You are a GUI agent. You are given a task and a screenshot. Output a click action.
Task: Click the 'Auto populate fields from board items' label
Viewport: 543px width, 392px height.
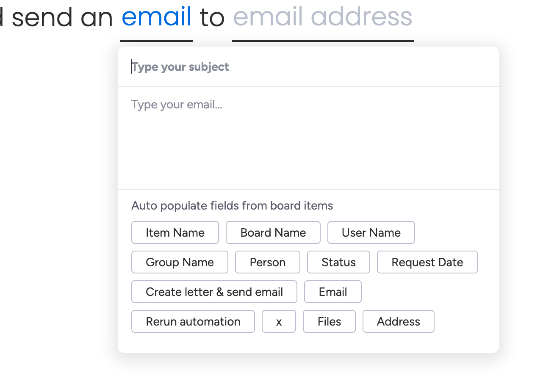(232, 206)
